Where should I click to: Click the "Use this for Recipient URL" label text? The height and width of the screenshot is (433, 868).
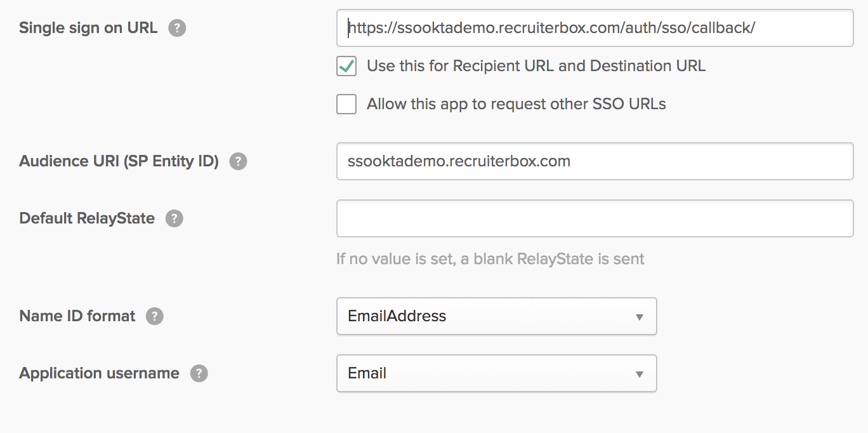536,66
